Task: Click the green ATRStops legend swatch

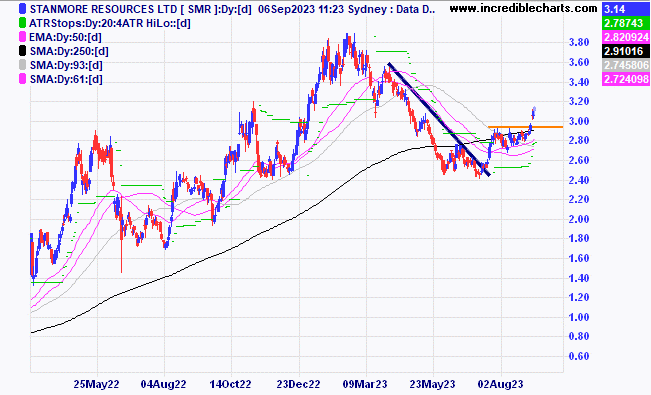Action: [x=23, y=23]
